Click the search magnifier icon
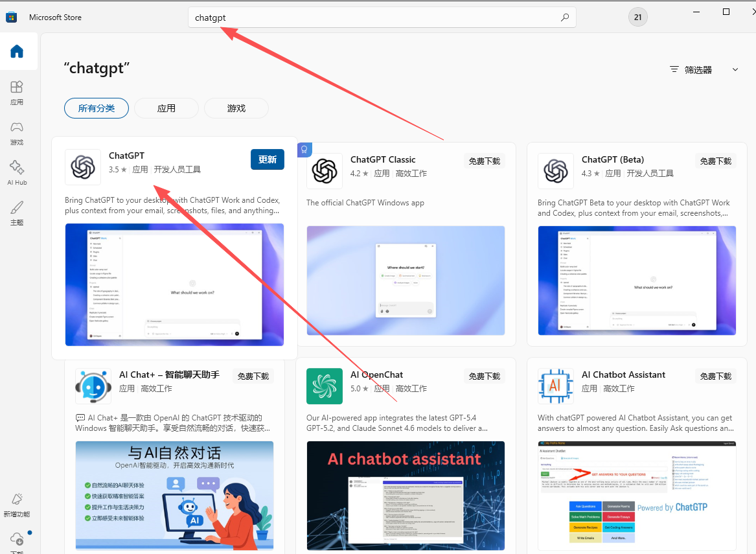The image size is (756, 554). pyautogui.click(x=565, y=17)
